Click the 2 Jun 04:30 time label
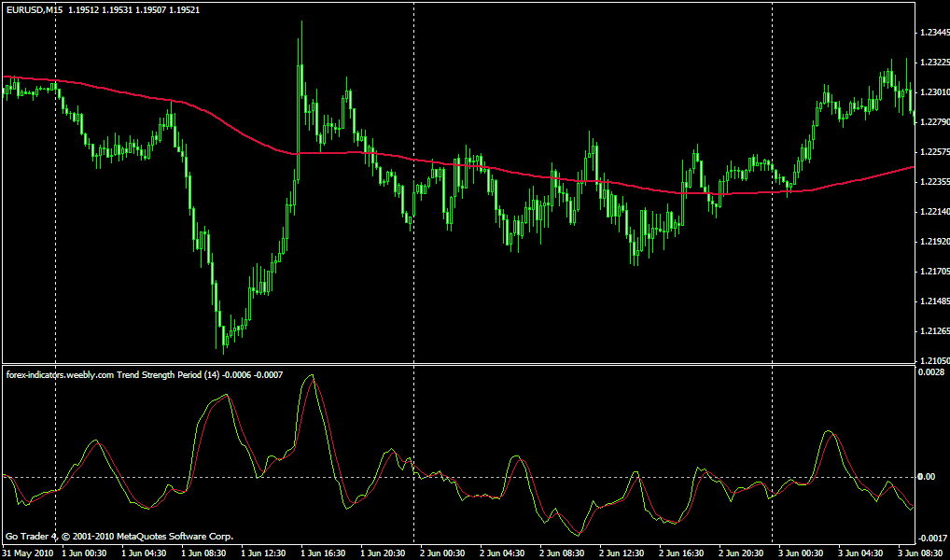The width and height of the screenshot is (950, 560). (502, 553)
